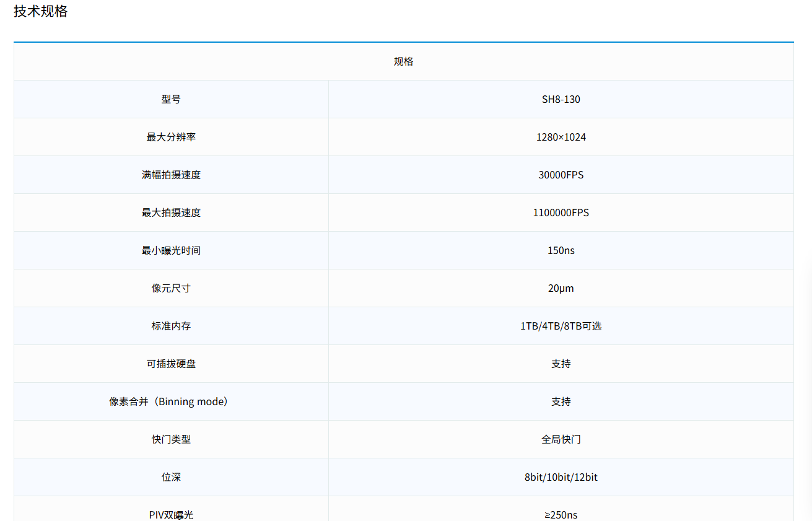
Task: Select the 最大分辨率 label cell
Action: [x=171, y=137]
